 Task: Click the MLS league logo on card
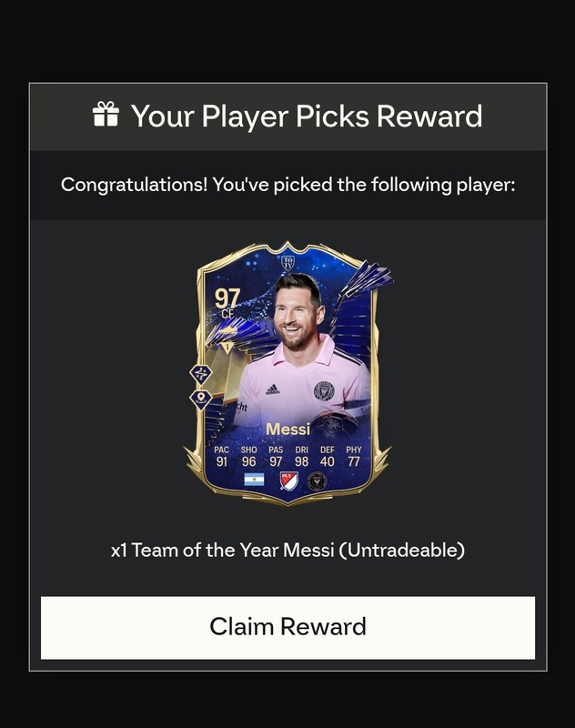[288, 481]
